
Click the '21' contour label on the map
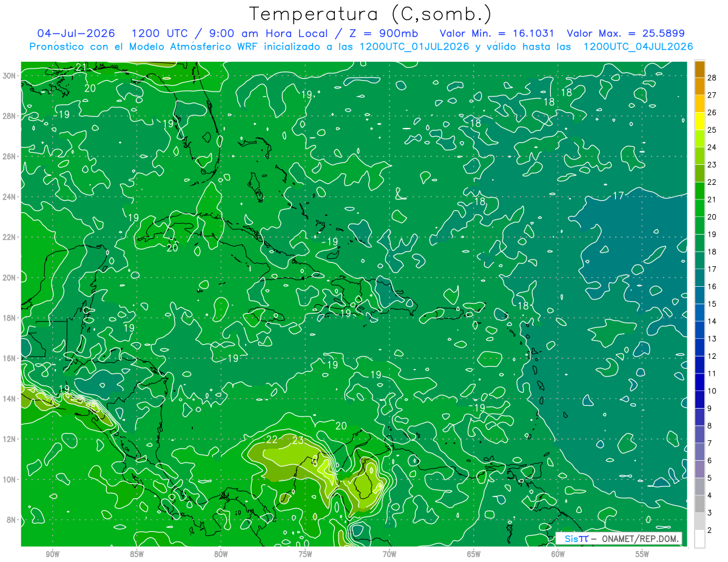(81, 66)
